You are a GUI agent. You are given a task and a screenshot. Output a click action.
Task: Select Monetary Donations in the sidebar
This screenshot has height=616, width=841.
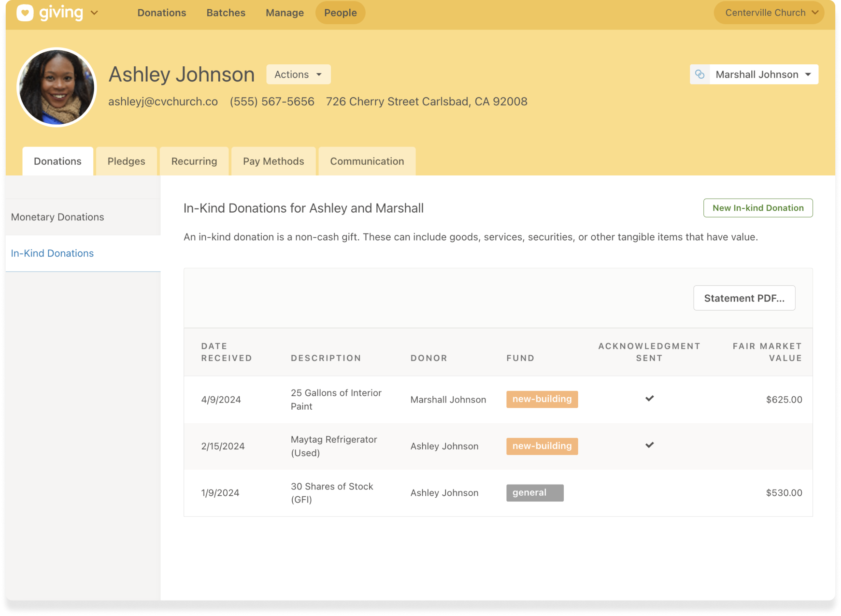(x=58, y=217)
